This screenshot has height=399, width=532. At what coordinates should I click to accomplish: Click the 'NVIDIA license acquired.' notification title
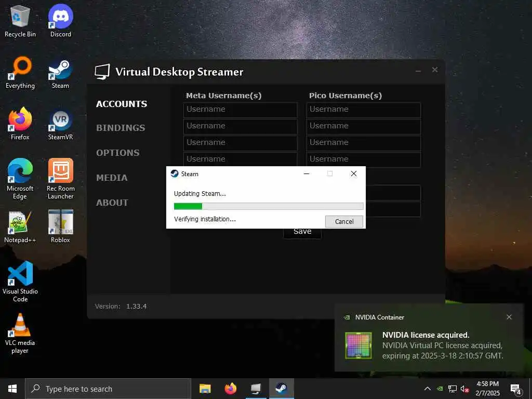coord(426,335)
